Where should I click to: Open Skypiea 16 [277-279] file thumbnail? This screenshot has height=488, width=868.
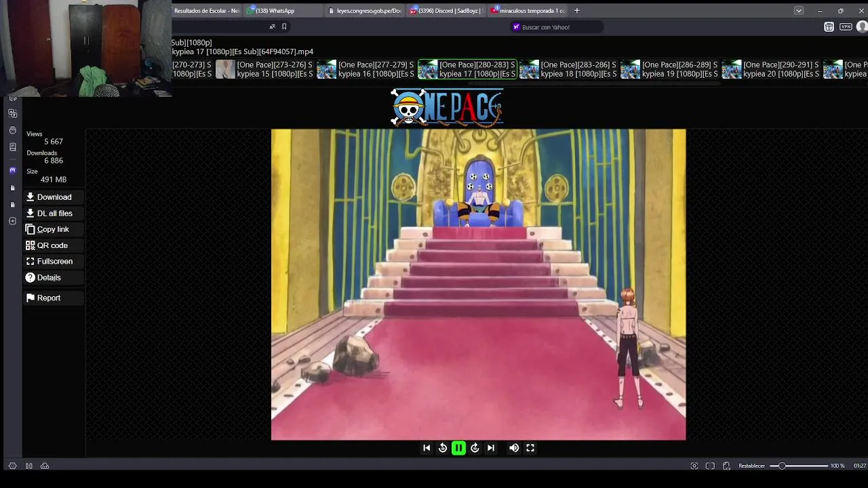pyautogui.click(x=366, y=69)
